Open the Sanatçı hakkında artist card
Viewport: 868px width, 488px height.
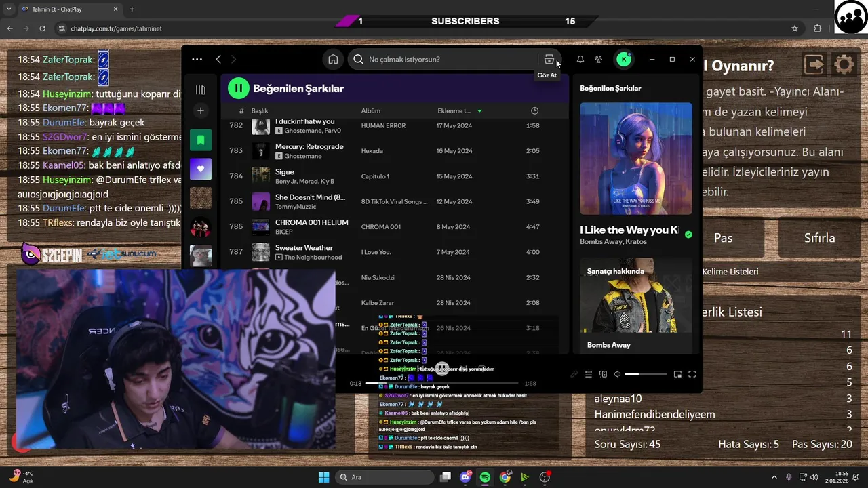(636, 305)
